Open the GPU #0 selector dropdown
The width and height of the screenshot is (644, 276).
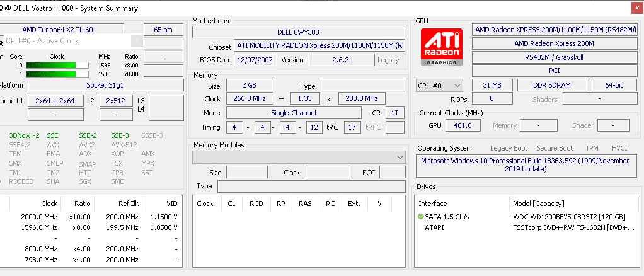pos(439,86)
